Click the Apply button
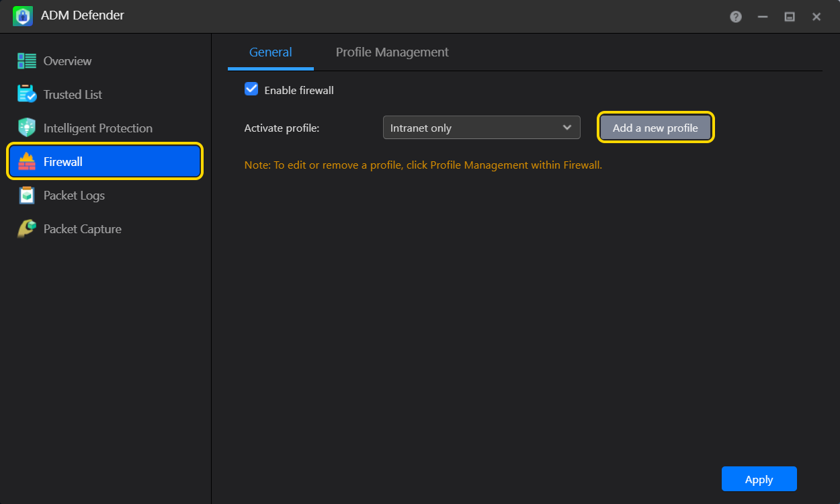Screen dimensions: 840x504 (759, 479)
